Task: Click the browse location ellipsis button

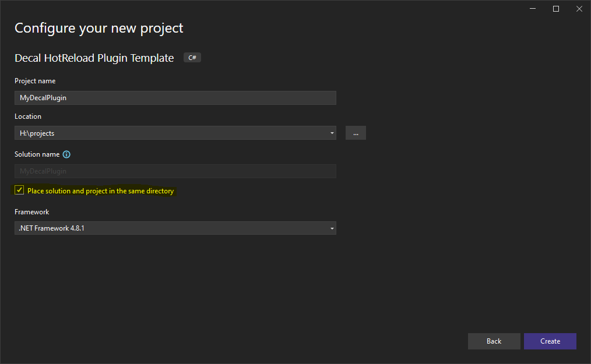Action: (x=356, y=133)
